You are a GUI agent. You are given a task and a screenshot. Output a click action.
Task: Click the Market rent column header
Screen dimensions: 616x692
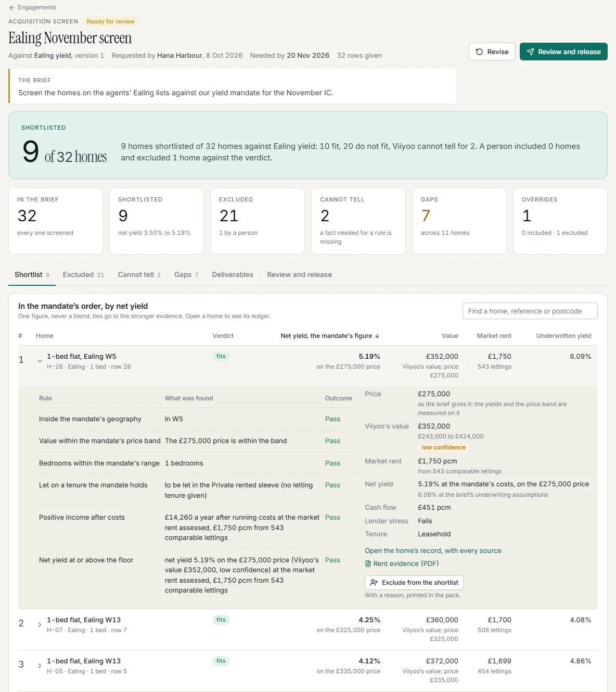pos(494,336)
